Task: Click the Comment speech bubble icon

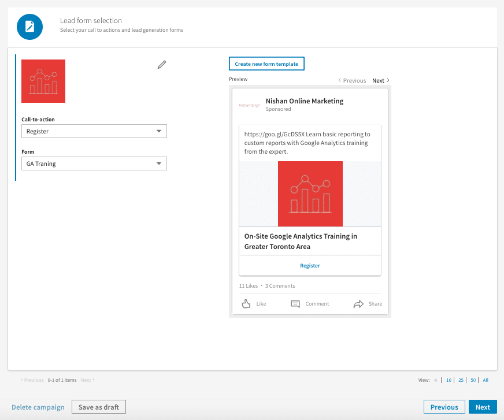Action: [x=295, y=304]
